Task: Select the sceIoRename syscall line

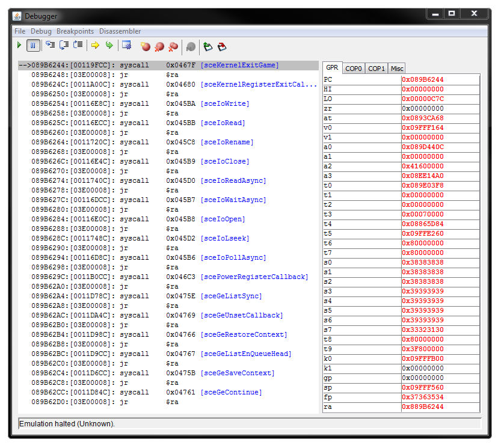Action: pos(168,143)
